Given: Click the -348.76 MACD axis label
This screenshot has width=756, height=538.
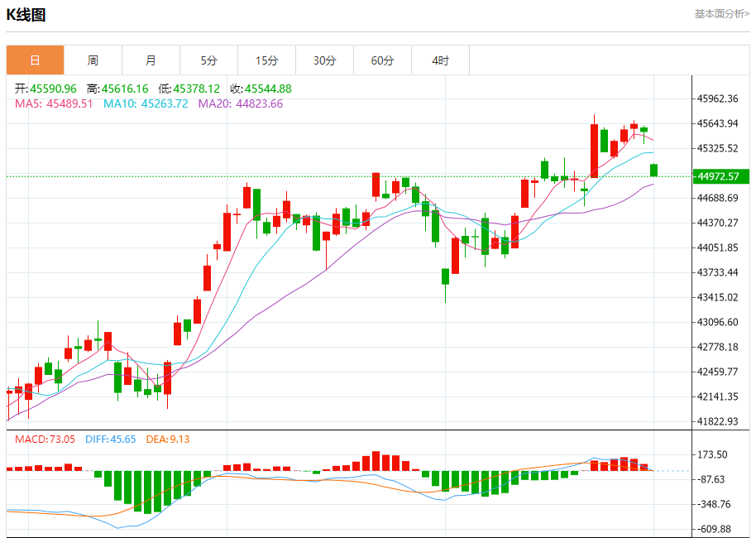Looking at the screenshot, I should [x=714, y=504].
